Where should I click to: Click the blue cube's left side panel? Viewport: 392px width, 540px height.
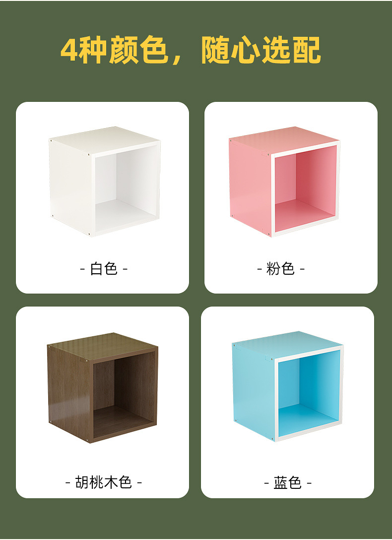[x=254, y=391]
